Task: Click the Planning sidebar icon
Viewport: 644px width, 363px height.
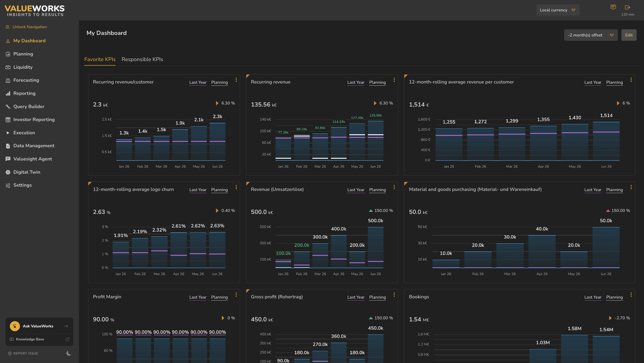Action: tap(8, 54)
